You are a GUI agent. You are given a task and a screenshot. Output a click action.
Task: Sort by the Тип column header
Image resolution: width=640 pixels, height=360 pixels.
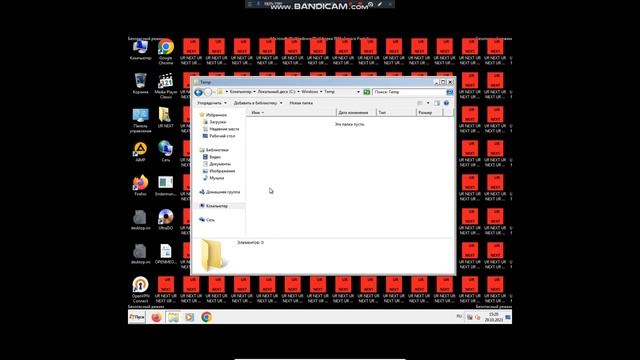coord(396,112)
